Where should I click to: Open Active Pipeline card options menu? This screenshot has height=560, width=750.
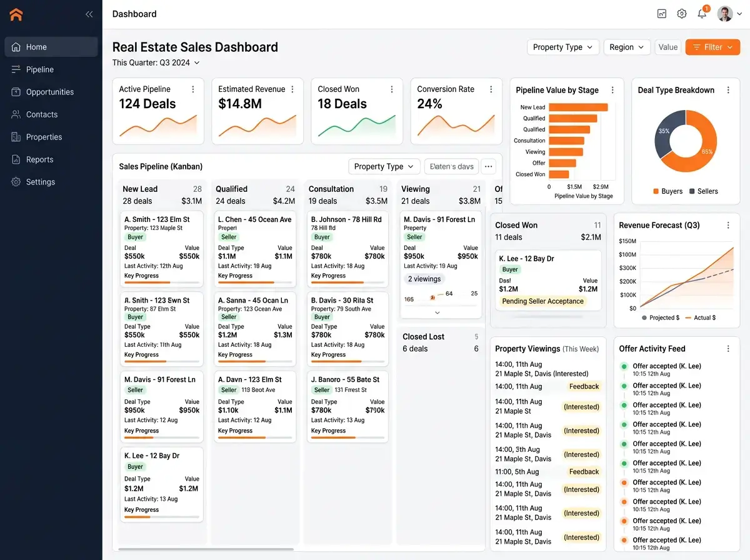[x=193, y=89]
